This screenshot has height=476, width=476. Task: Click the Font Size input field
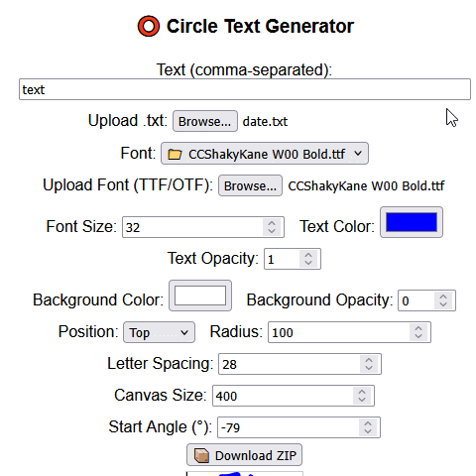click(203, 227)
